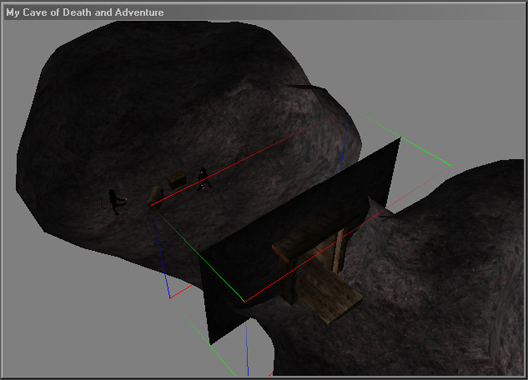
Task: Select the wooden chest on the cave floor
Action: (177, 180)
